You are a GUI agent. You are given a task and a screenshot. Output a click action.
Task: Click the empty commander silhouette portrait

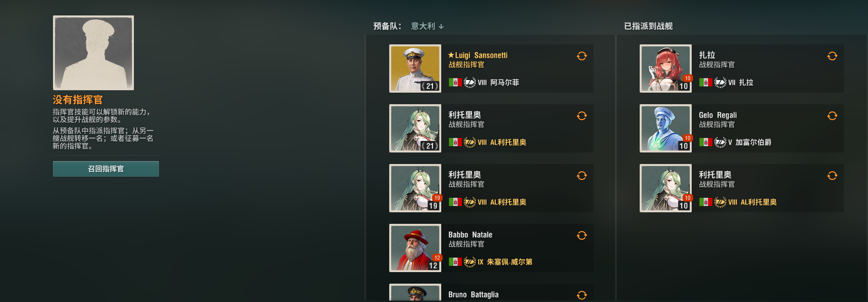pos(93,53)
